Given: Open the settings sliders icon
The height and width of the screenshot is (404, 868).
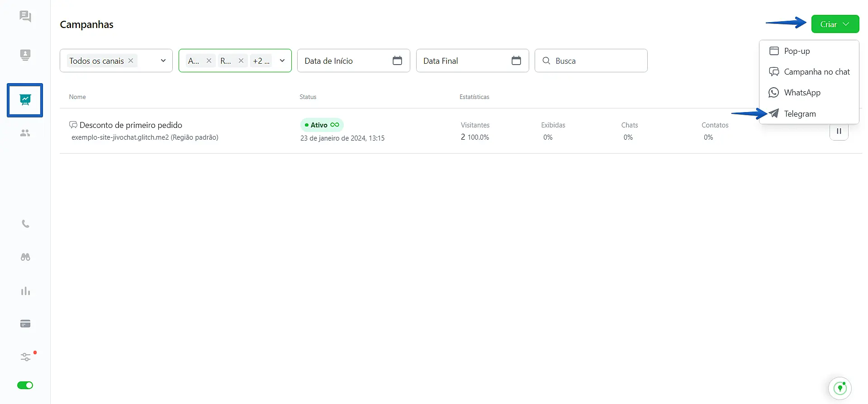Looking at the screenshot, I should click(25, 357).
